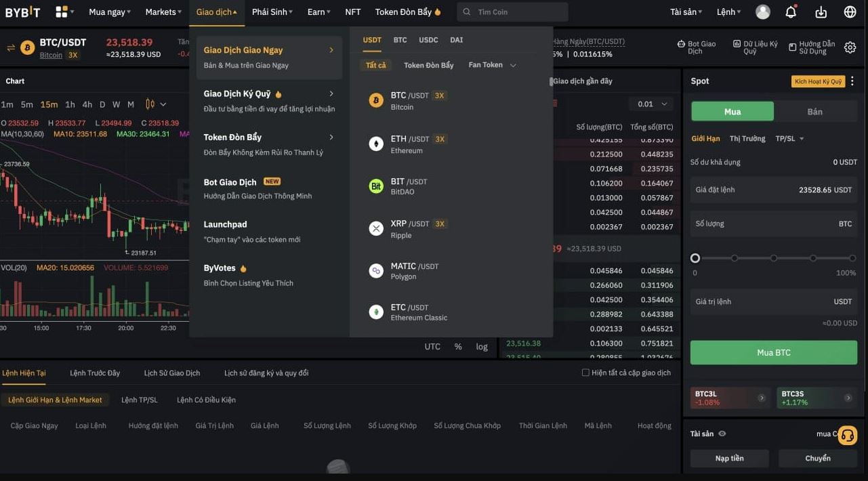Click Mua BTC button

pyautogui.click(x=774, y=352)
